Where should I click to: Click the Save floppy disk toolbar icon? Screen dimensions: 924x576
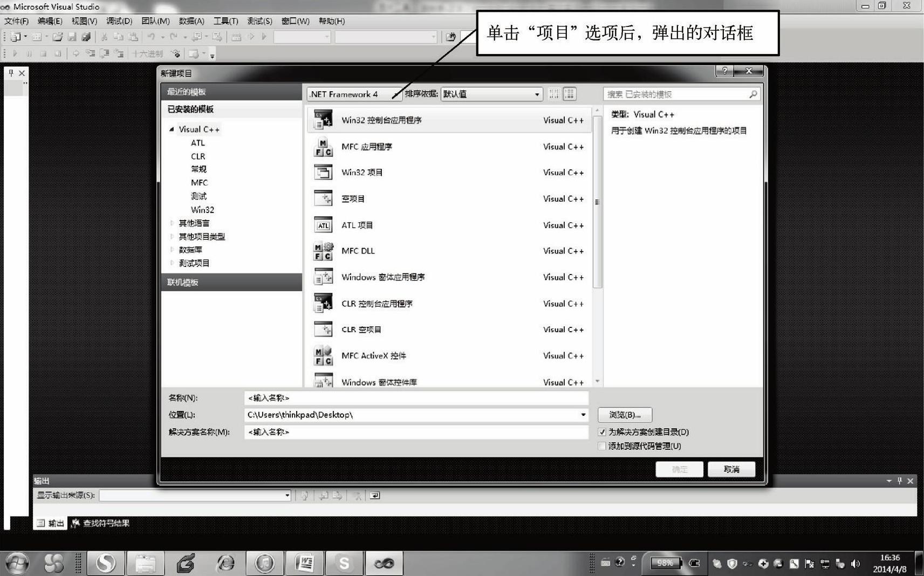(72, 37)
